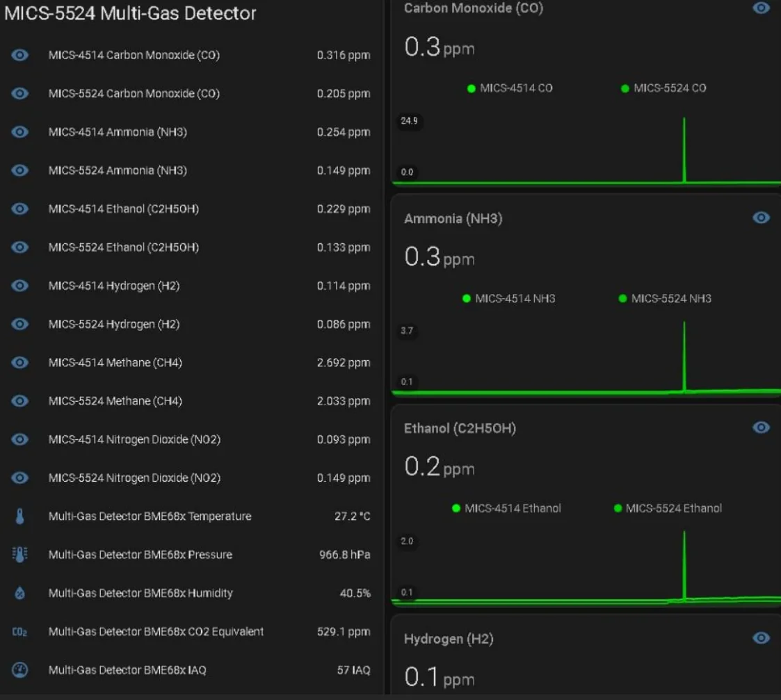The height and width of the screenshot is (700, 781).
Task: Toggle MICS-5524 CO legend in graph
Action: click(663, 88)
